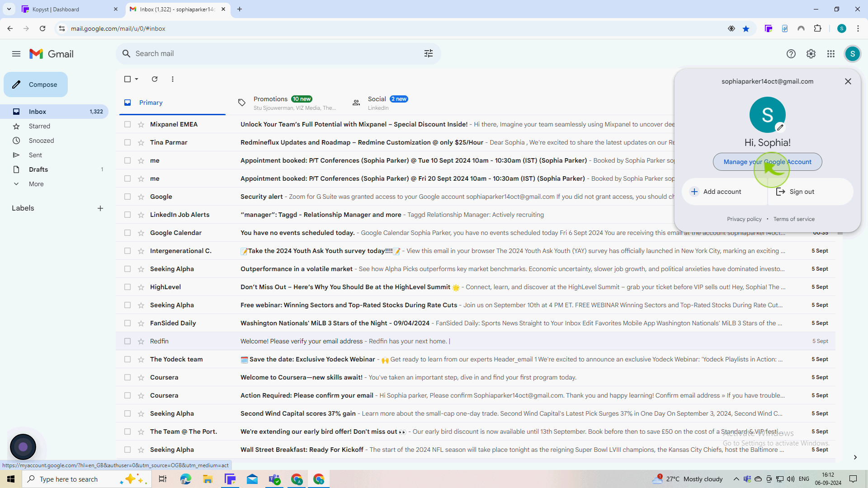
Task: Open Windows Start menu
Action: [x=11, y=479]
